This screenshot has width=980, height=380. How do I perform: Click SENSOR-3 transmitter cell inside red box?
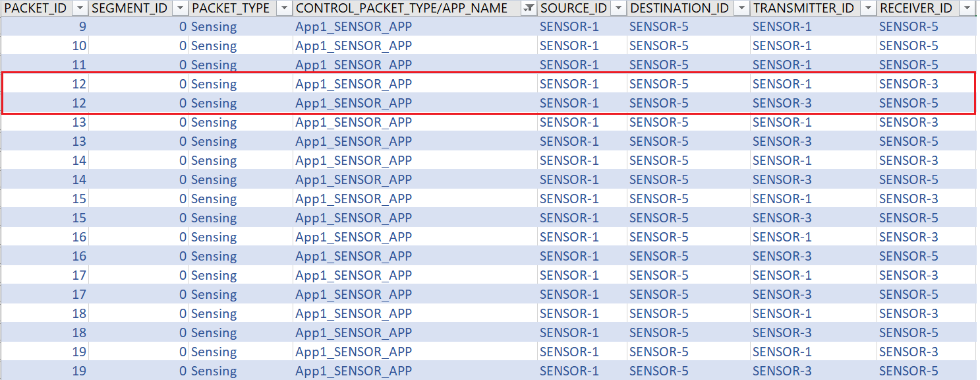tap(782, 104)
